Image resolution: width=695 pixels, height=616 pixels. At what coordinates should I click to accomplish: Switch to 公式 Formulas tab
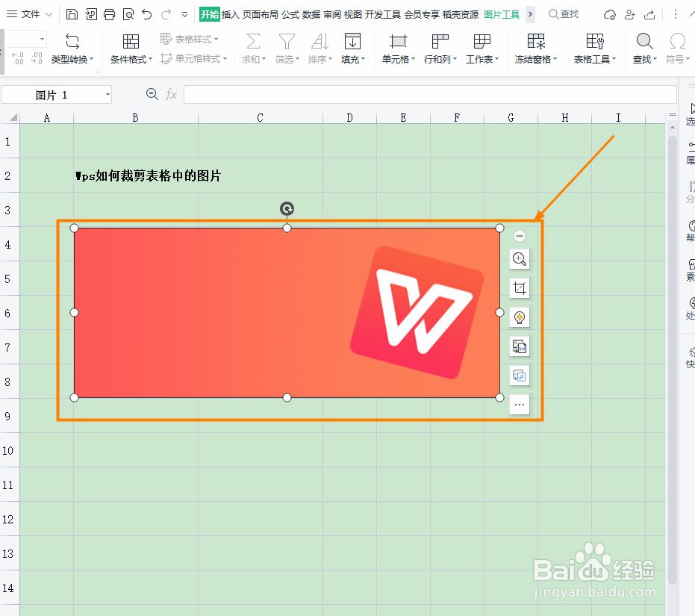coord(290,15)
